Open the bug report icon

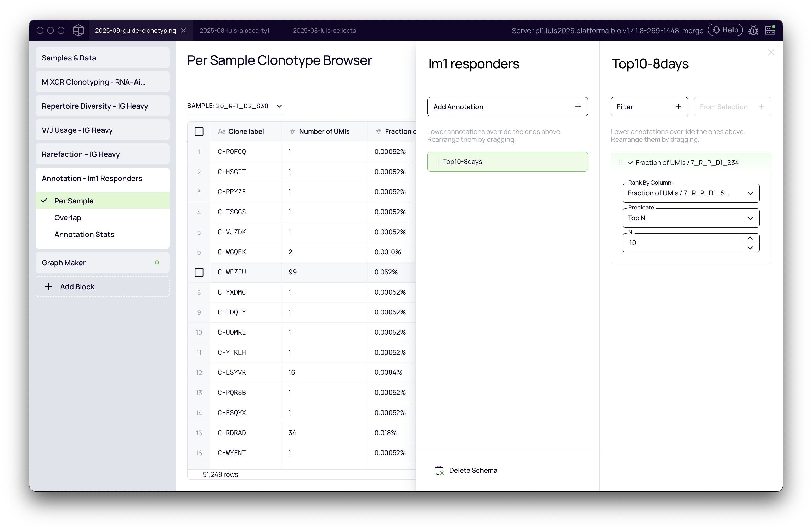pyautogui.click(x=753, y=30)
